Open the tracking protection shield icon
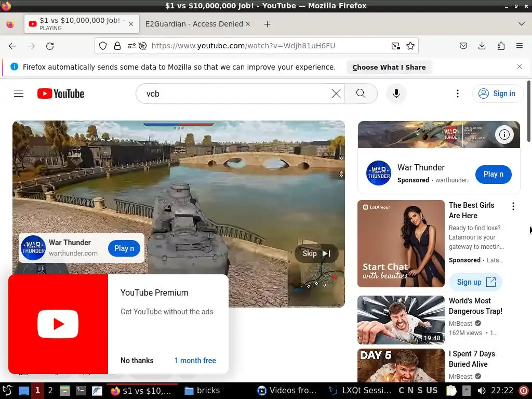Screen dimensions: 532x399 [x=103, y=46]
